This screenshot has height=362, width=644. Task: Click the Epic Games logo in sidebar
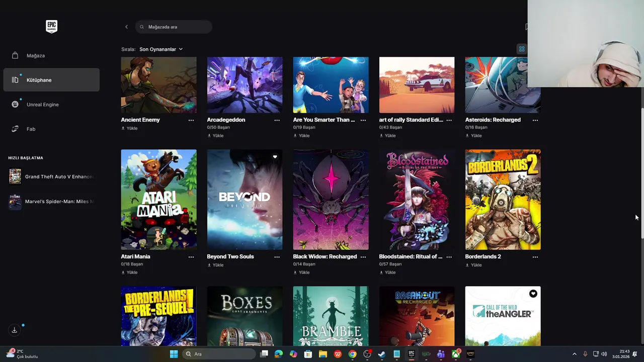pos(51,27)
